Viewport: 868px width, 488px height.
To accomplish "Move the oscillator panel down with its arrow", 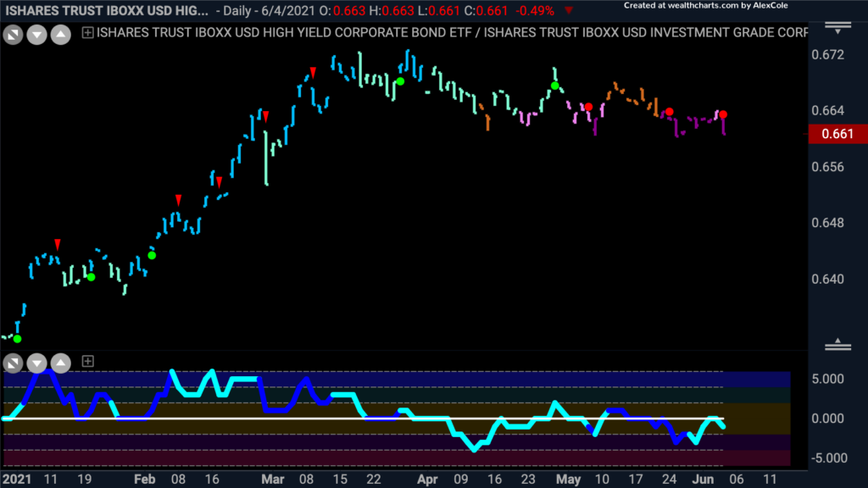I will point(36,363).
